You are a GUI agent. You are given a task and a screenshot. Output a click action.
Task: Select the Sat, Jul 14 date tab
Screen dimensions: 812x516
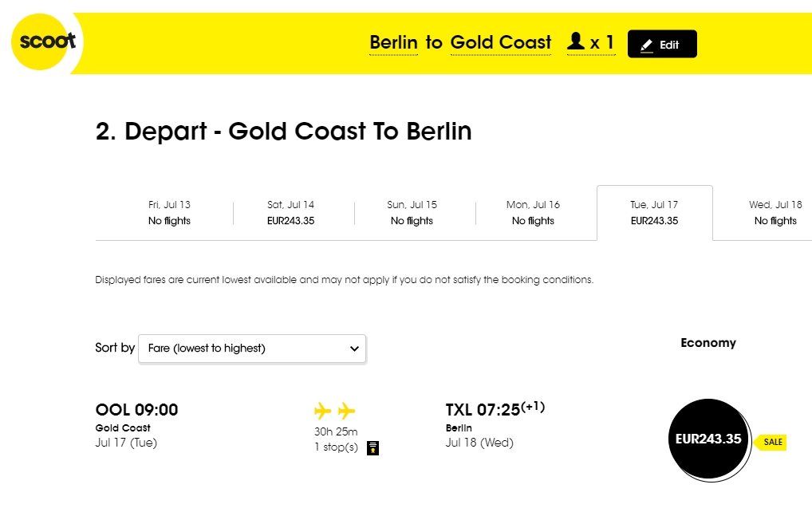(290, 213)
